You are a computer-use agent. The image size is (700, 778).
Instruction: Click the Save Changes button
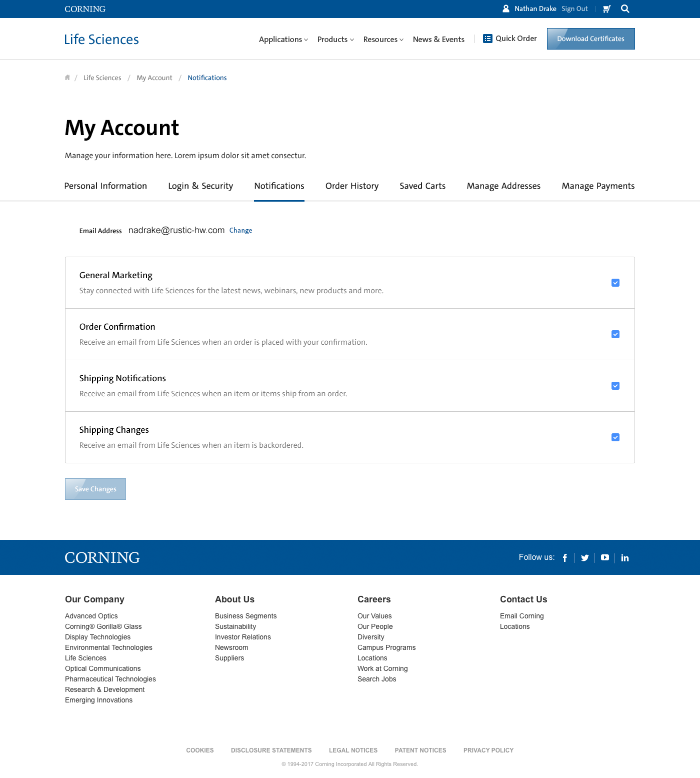coord(95,489)
